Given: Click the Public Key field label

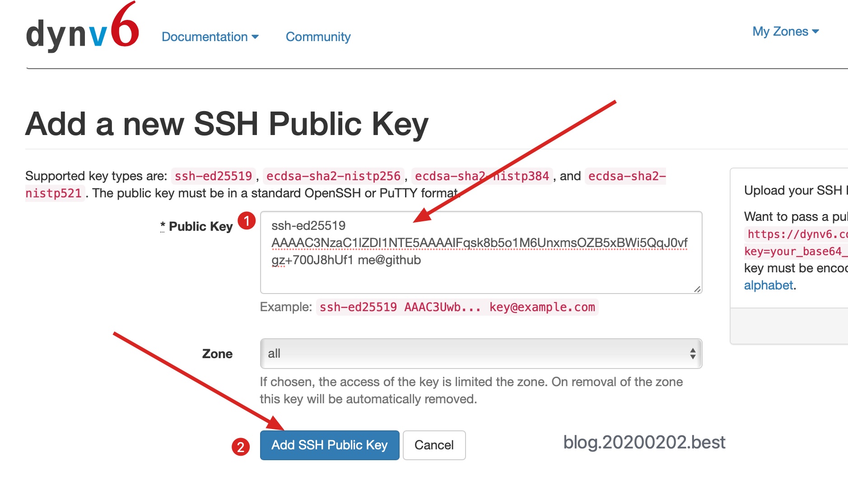Looking at the screenshot, I should pos(200,227).
